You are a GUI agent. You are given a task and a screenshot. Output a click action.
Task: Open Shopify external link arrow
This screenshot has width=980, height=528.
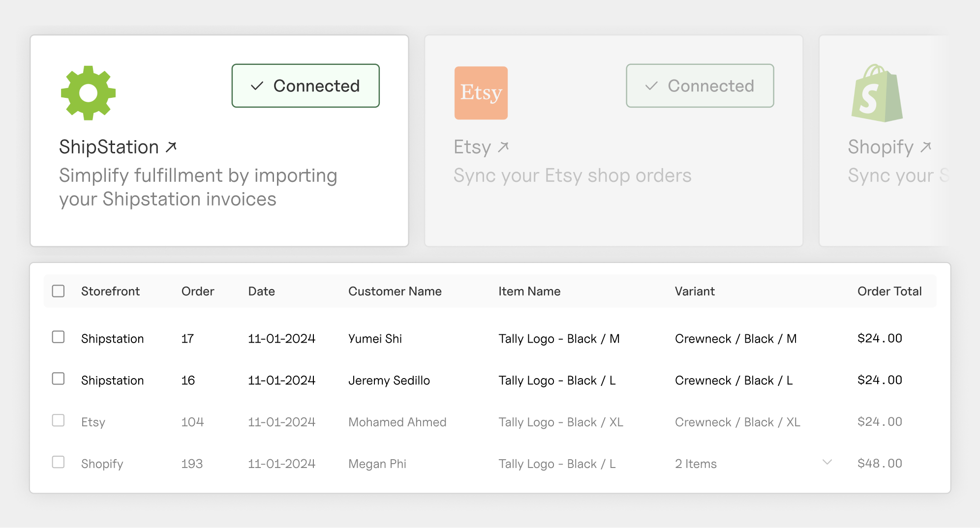926,147
